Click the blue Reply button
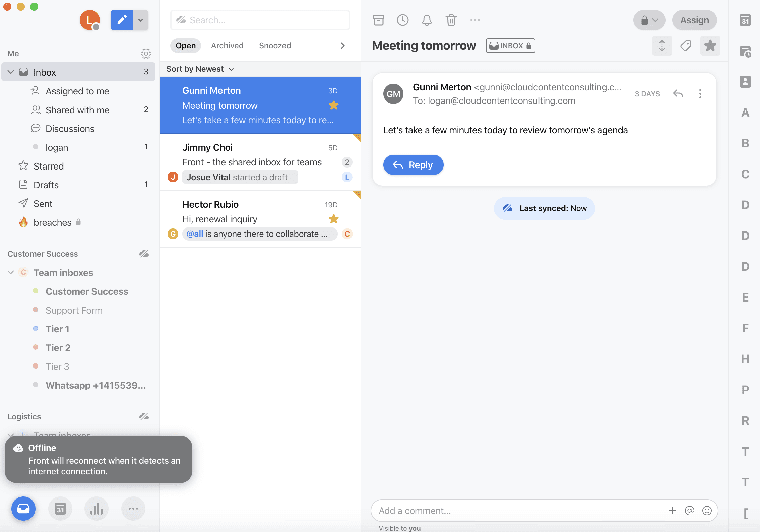The image size is (760, 532). click(413, 165)
